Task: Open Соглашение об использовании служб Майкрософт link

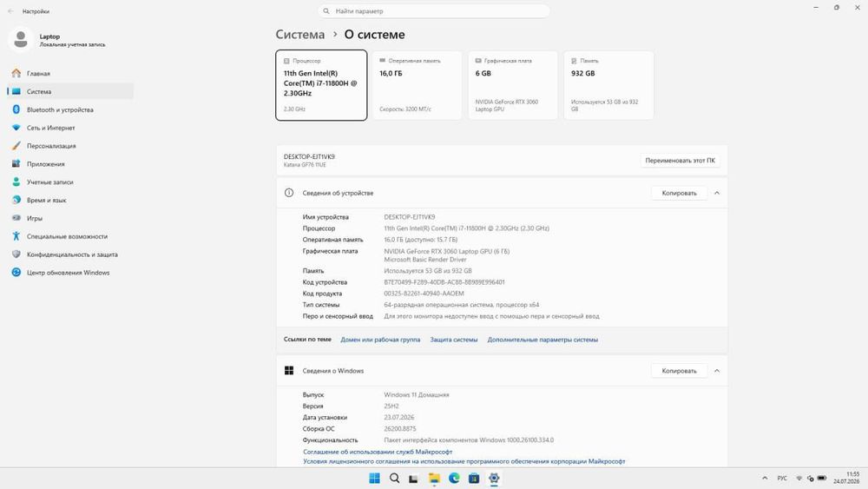Action: coord(378,452)
